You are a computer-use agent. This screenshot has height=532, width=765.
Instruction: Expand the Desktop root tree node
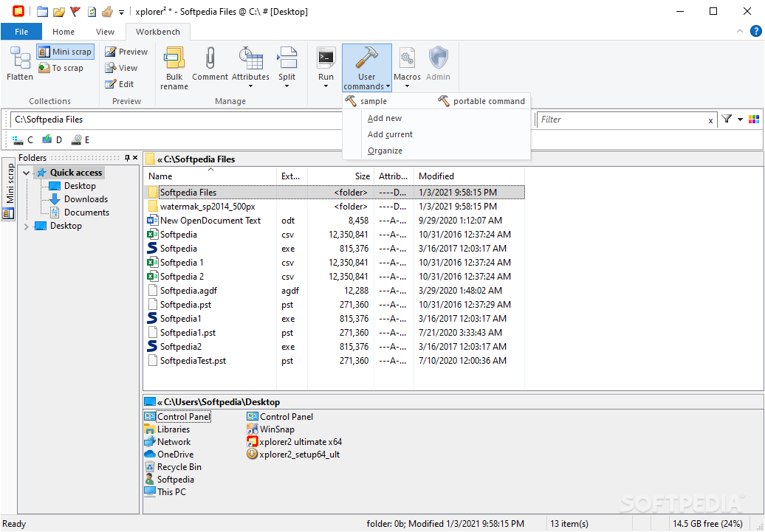coord(27,227)
